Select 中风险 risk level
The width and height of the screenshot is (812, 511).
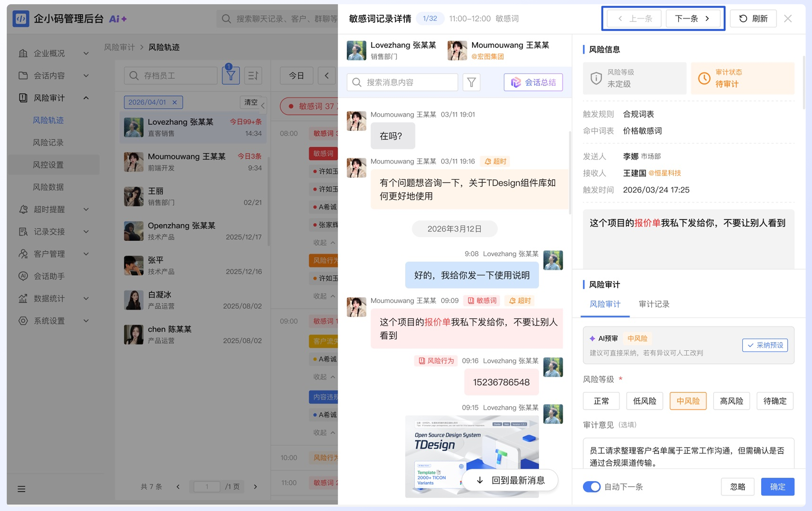click(688, 401)
